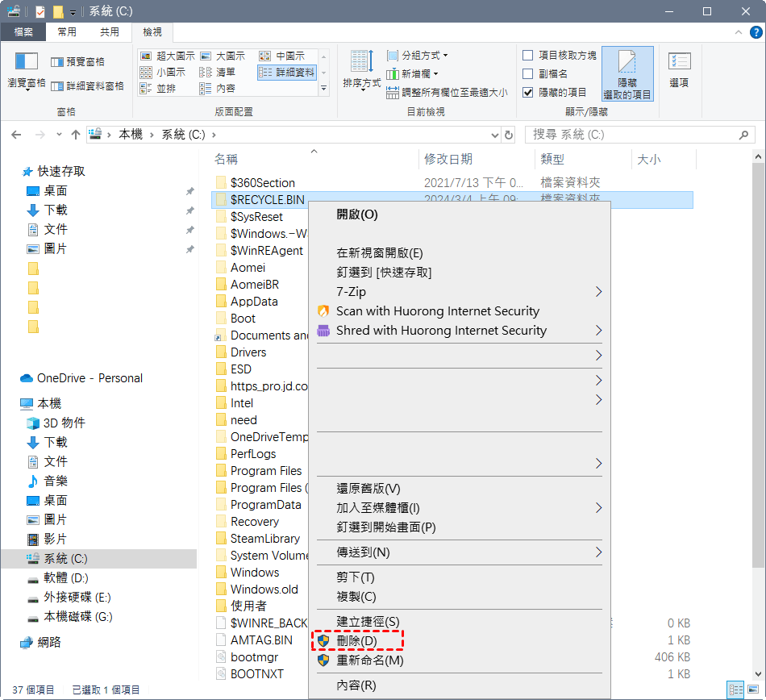
Task: Switch to details view in status bar
Action: [x=735, y=690]
